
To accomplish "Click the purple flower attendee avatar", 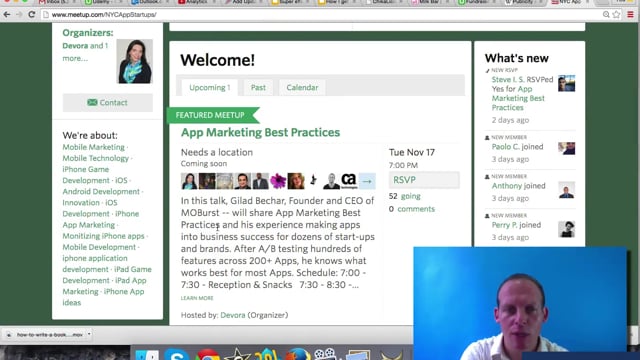I will pyautogui.click(x=278, y=181).
